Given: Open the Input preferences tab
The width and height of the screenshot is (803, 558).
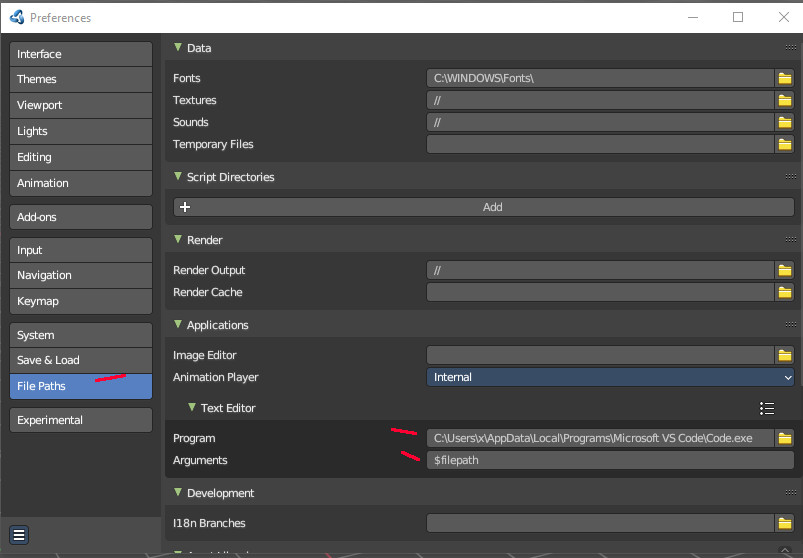Looking at the screenshot, I should pos(81,250).
